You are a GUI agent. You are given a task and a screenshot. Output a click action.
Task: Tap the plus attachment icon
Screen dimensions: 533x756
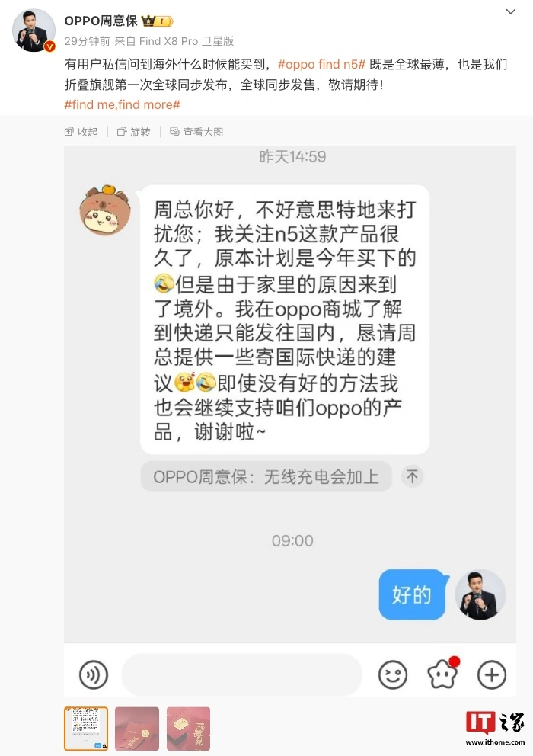(492, 674)
